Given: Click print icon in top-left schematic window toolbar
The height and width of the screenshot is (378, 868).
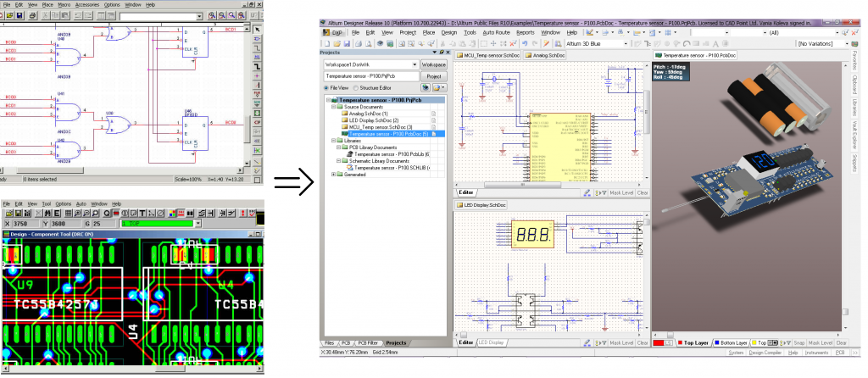Looking at the screenshot, I should (x=33, y=15).
